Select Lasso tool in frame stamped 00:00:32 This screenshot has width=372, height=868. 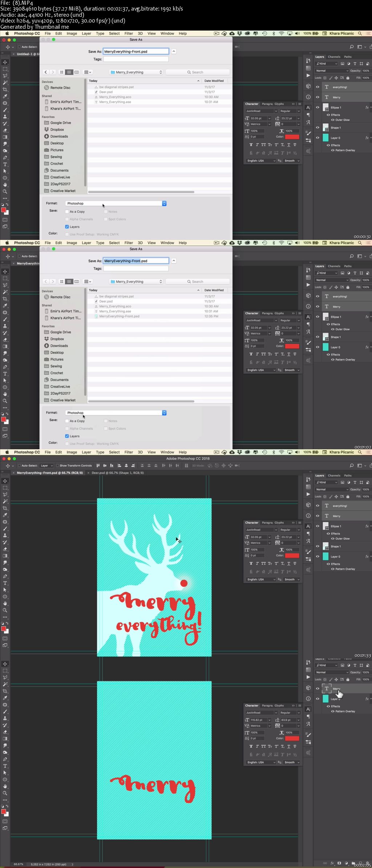(5, 76)
